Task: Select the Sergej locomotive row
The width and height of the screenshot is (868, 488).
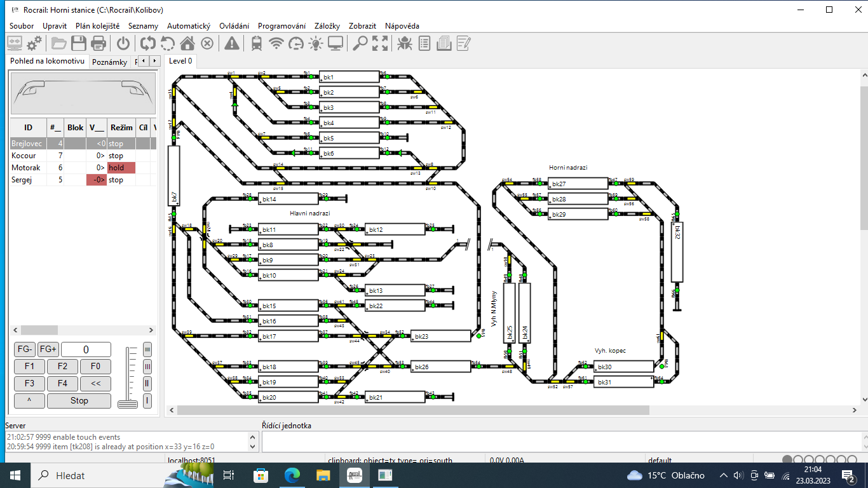Action: (83, 180)
